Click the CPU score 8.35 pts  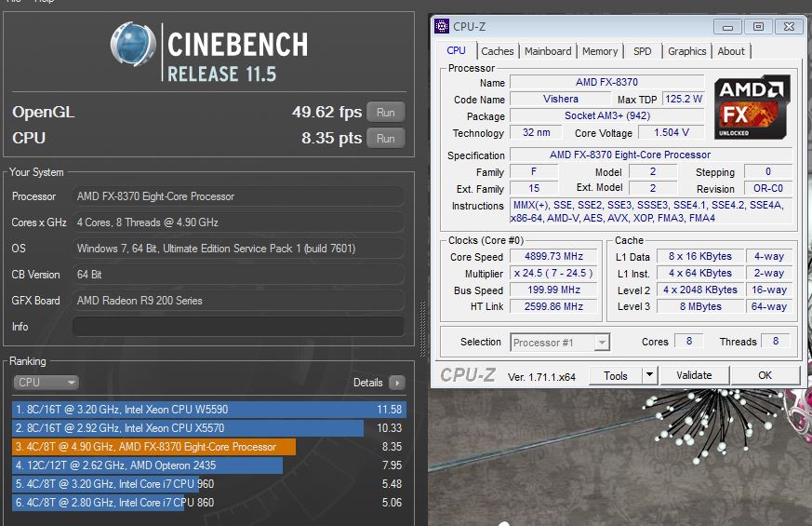[x=331, y=138]
